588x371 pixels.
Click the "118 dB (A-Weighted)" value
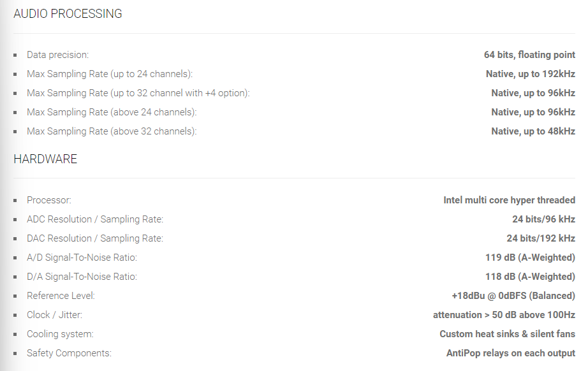coord(530,277)
